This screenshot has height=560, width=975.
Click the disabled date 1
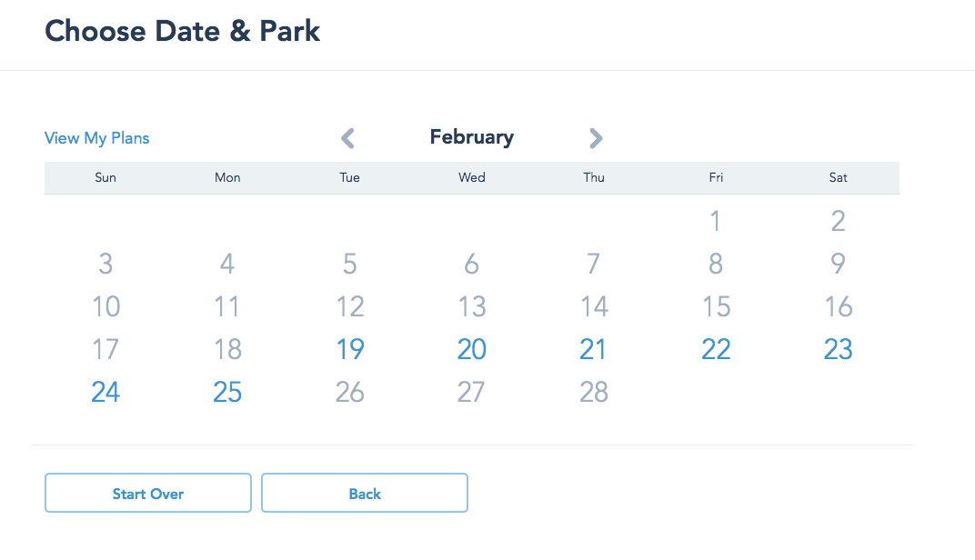[x=716, y=221]
